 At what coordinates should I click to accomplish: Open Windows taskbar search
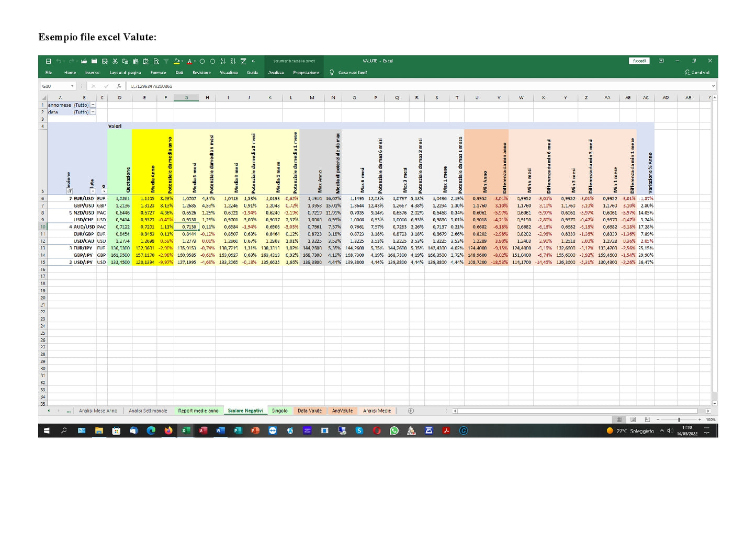64,430
